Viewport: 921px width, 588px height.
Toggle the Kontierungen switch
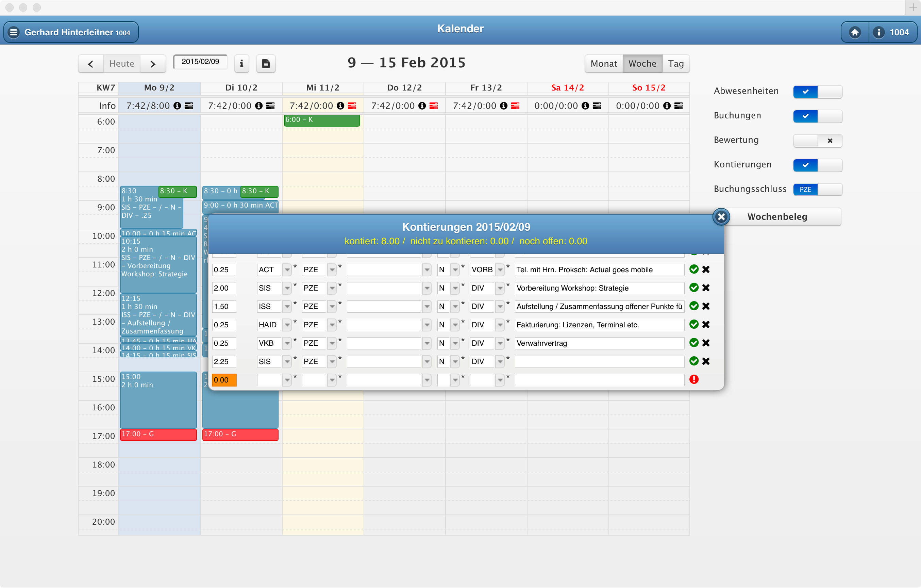point(817,165)
